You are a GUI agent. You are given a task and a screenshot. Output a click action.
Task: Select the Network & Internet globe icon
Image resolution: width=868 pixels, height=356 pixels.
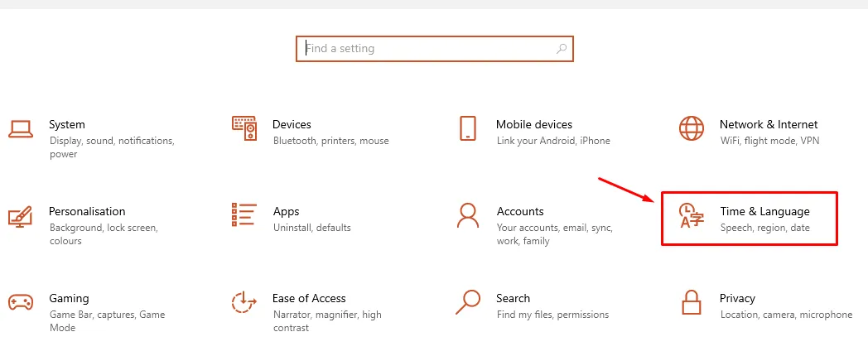(691, 128)
